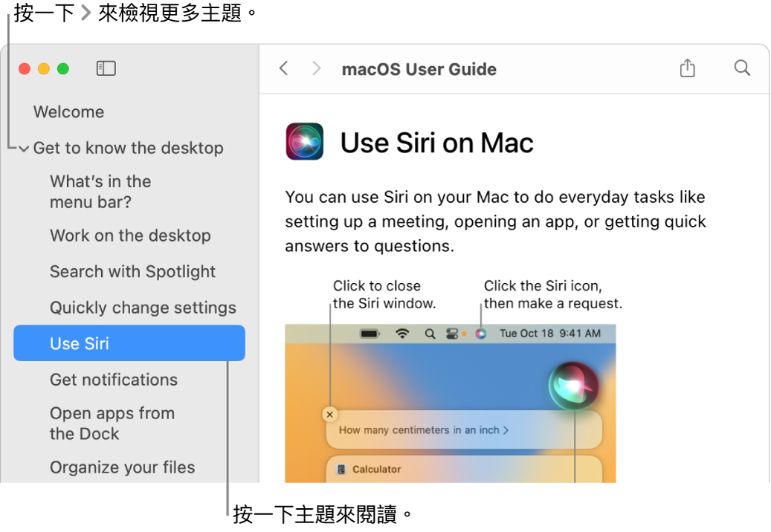Click the Siri icon in pictured menu bar

(x=481, y=334)
